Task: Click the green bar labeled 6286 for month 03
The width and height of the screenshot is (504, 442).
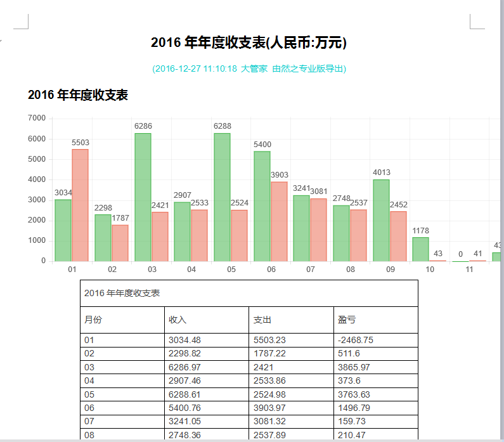Action: pyautogui.click(x=143, y=197)
